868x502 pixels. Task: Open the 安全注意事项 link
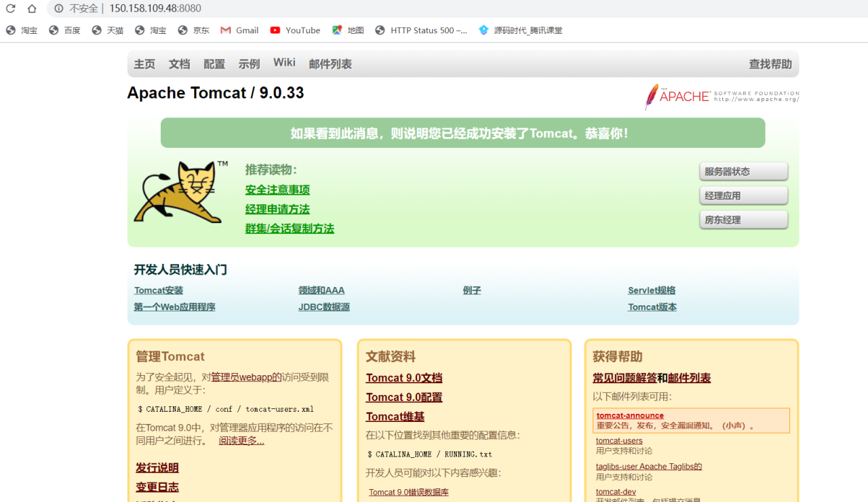(x=277, y=189)
